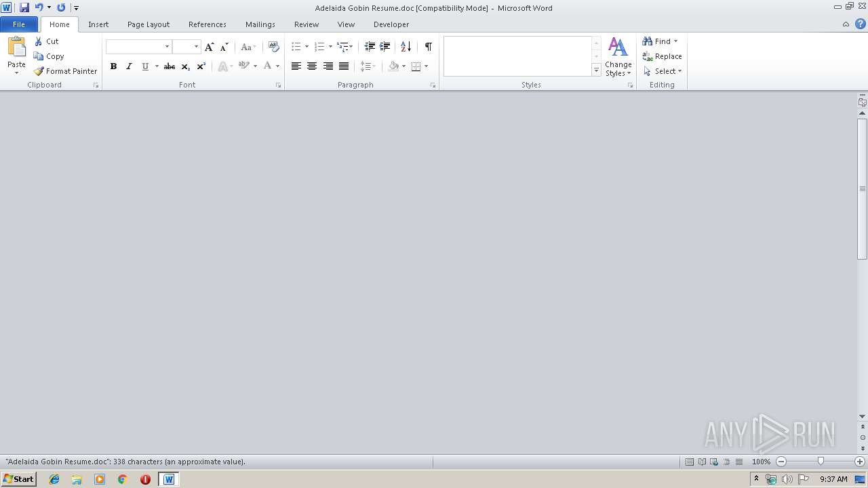Viewport: 868px width, 488px height.
Task: Toggle Justify alignment
Action: pos(344,66)
